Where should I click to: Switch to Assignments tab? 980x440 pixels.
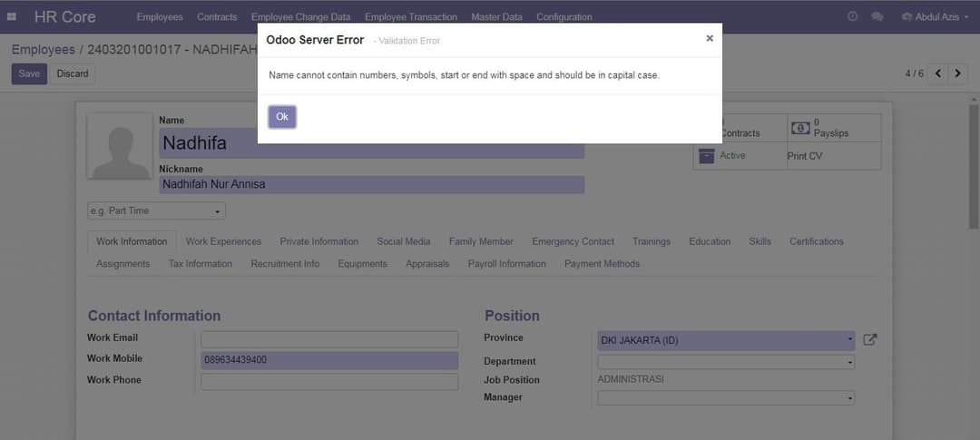pos(123,264)
